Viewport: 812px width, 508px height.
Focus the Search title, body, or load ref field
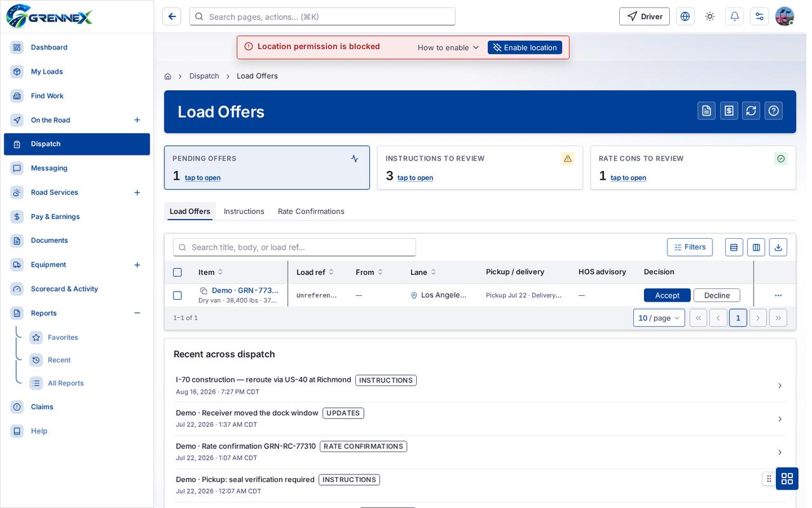click(294, 247)
